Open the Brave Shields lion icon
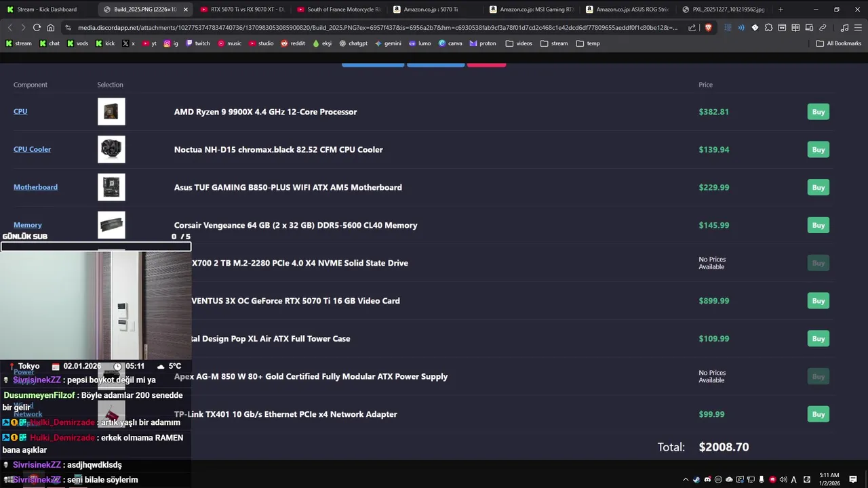Image resolution: width=868 pixels, height=488 pixels. (708, 28)
